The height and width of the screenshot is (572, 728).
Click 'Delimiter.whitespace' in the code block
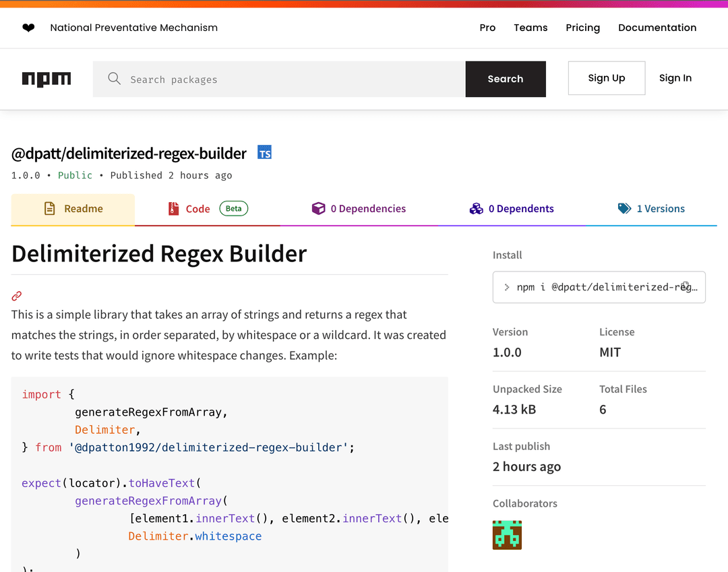point(195,536)
